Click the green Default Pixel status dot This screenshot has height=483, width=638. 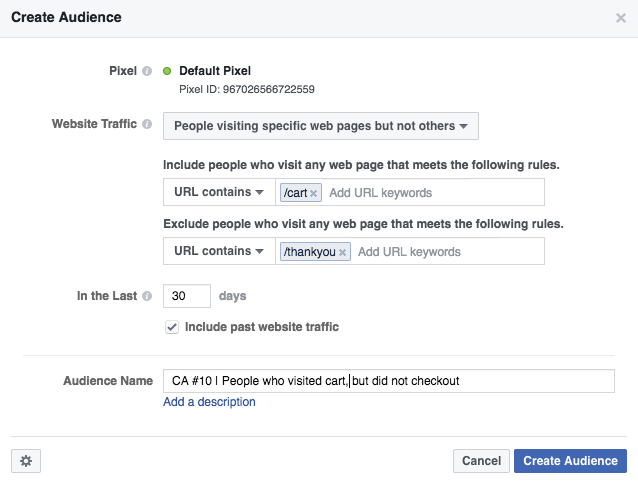click(167, 71)
